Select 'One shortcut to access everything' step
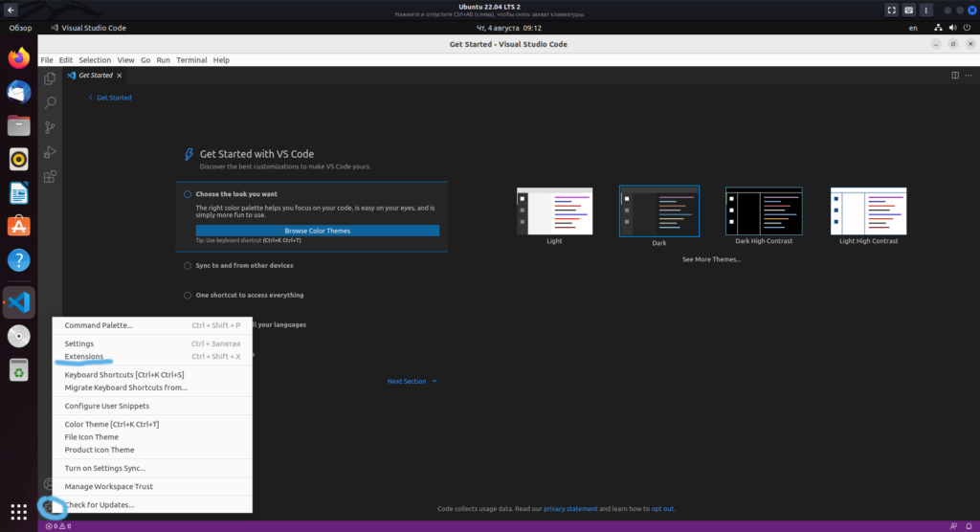 click(249, 296)
